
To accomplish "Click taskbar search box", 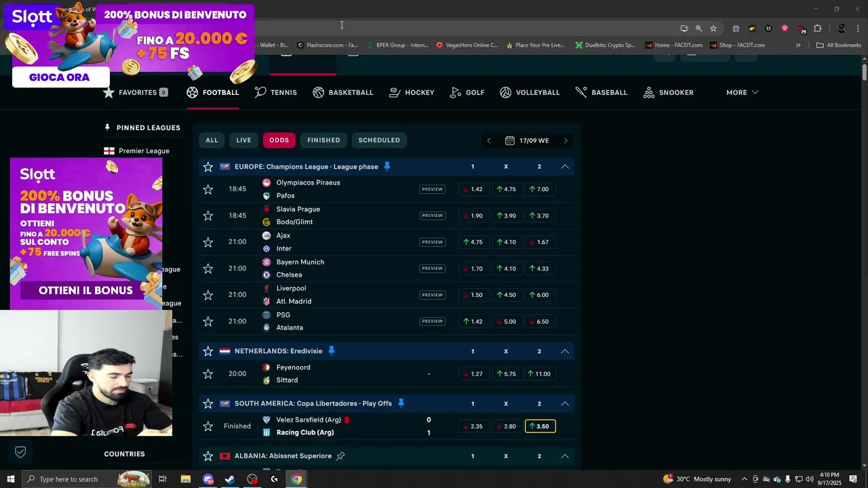I will pos(87,479).
